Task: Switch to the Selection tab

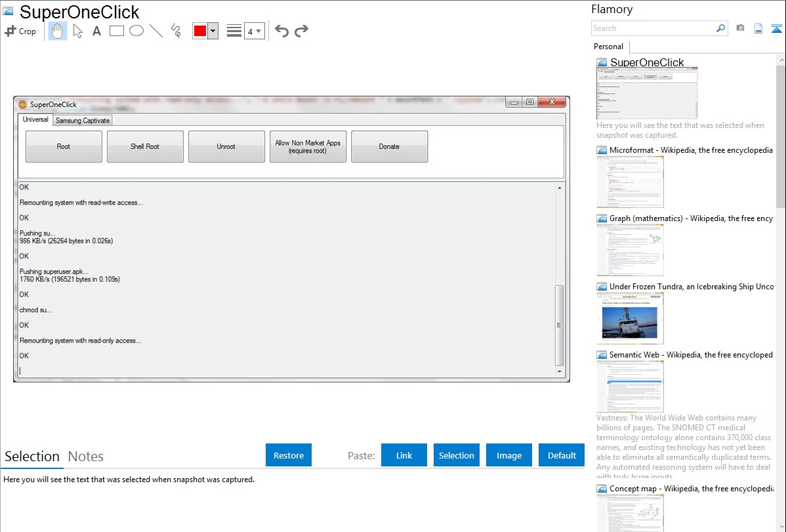Action: [32, 457]
